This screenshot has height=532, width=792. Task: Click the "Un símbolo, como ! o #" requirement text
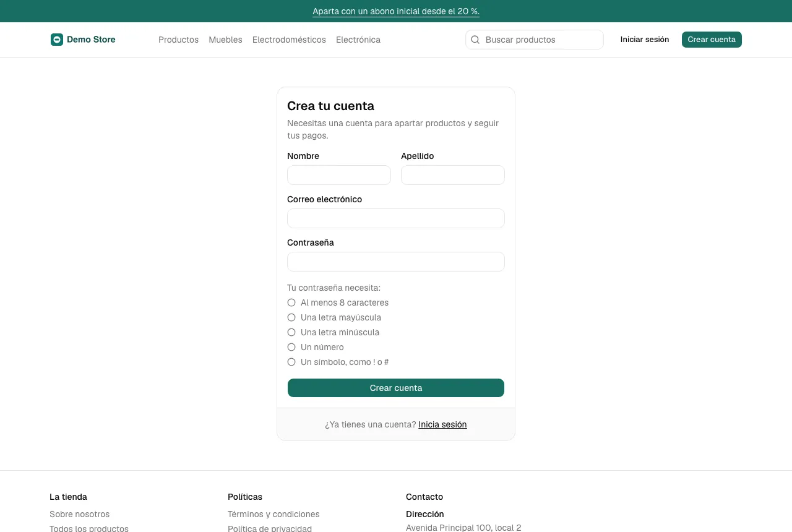click(x=345, y=362)
